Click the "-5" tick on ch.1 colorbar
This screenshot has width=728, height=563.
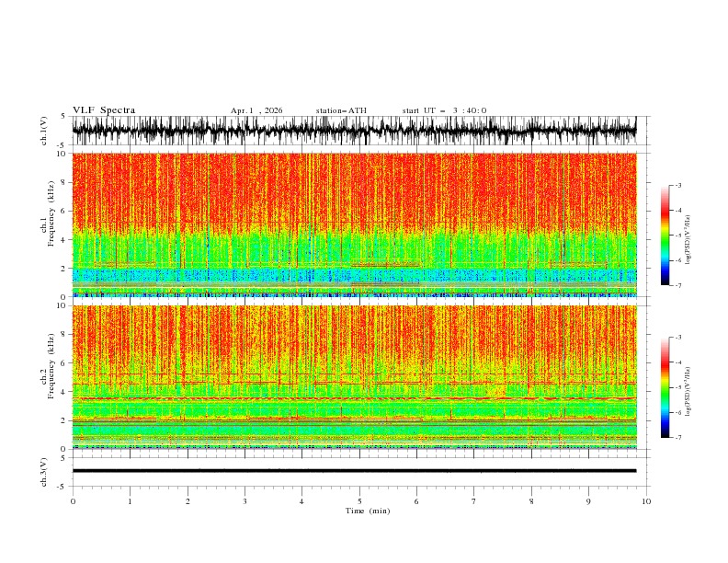point(678,236)
